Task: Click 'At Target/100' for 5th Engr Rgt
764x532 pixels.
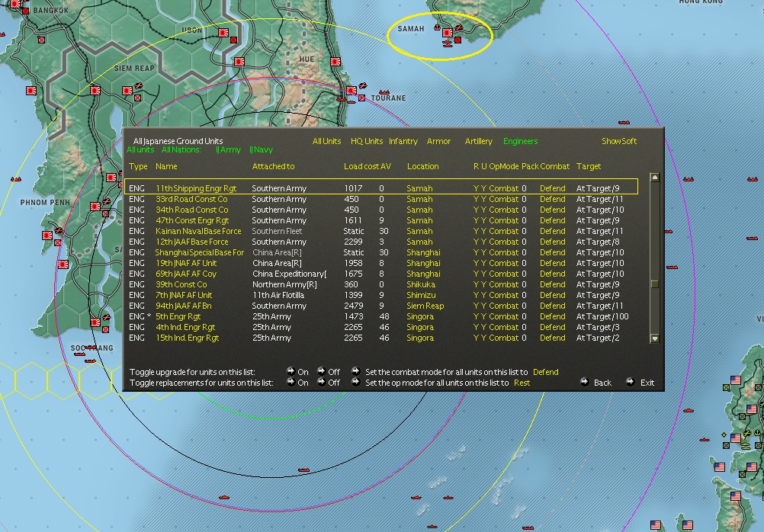Action: [602, 316]
